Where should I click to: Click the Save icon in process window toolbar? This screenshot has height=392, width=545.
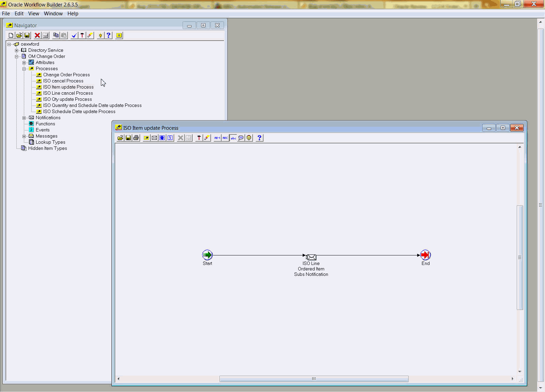pyautogui.click(x=128, y=138)
